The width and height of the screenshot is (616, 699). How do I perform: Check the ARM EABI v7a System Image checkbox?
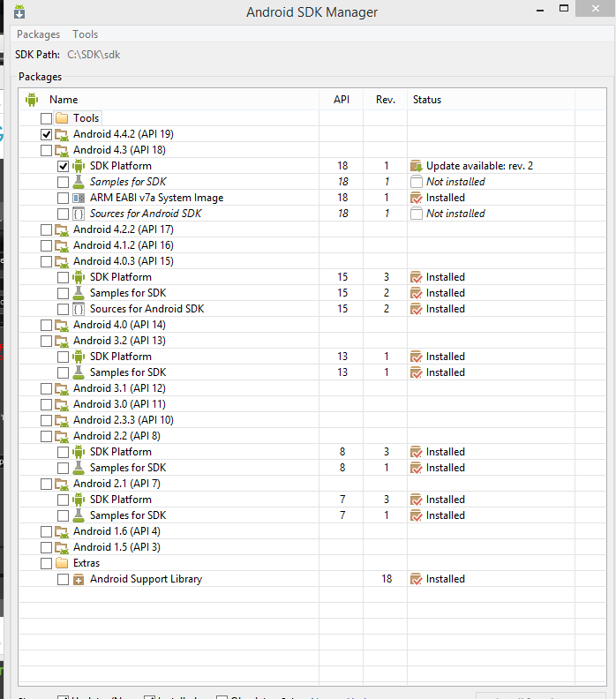63,198
